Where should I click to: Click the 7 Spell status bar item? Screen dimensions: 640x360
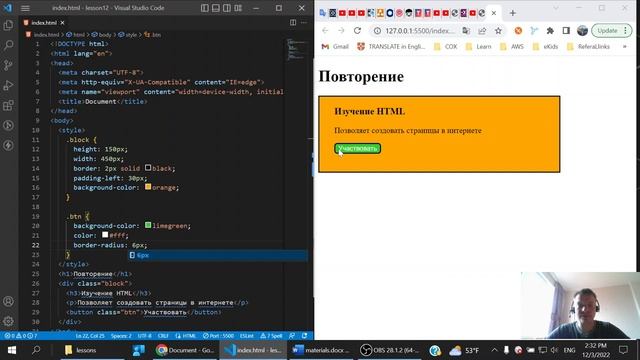point(271,336)
